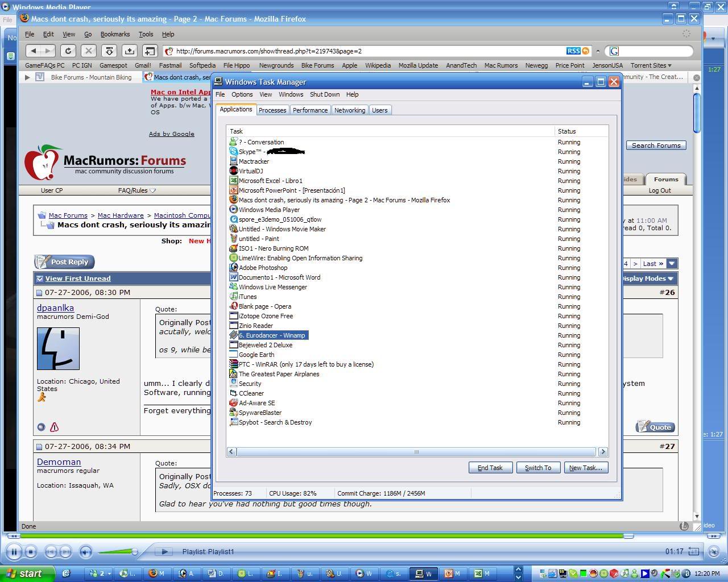This screenshot has height=582, width=728.
Task: Open the Mac Hardware breadcrumb link
Action: (121, 215)
